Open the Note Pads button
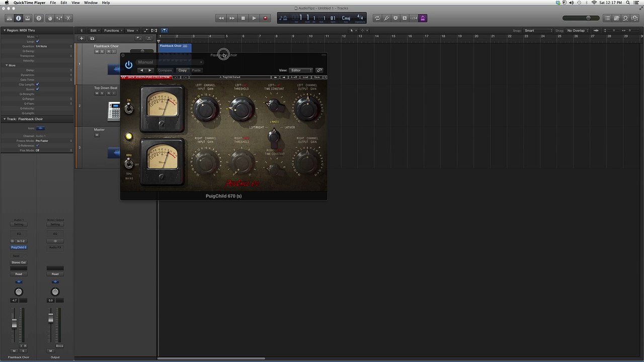 616,18
